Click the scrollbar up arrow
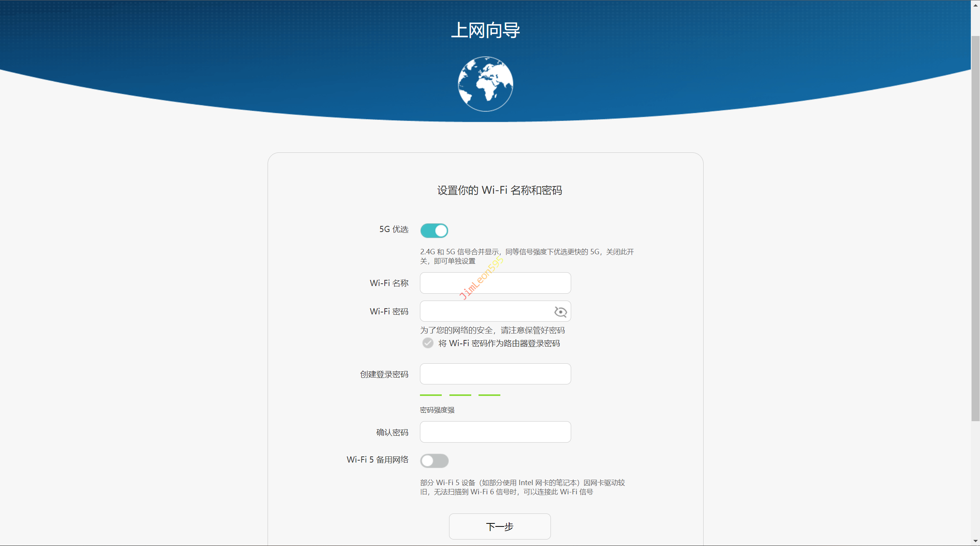 click(x=975, y=5)
